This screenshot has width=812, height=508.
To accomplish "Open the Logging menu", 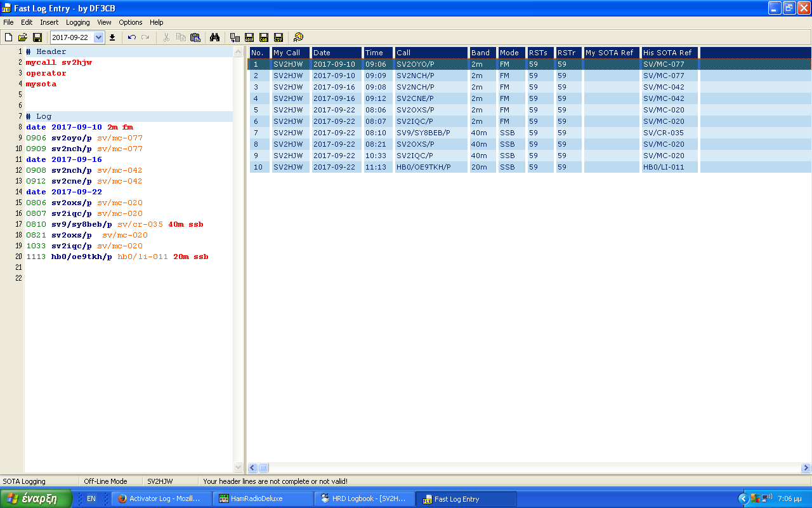I will (77, 22).
